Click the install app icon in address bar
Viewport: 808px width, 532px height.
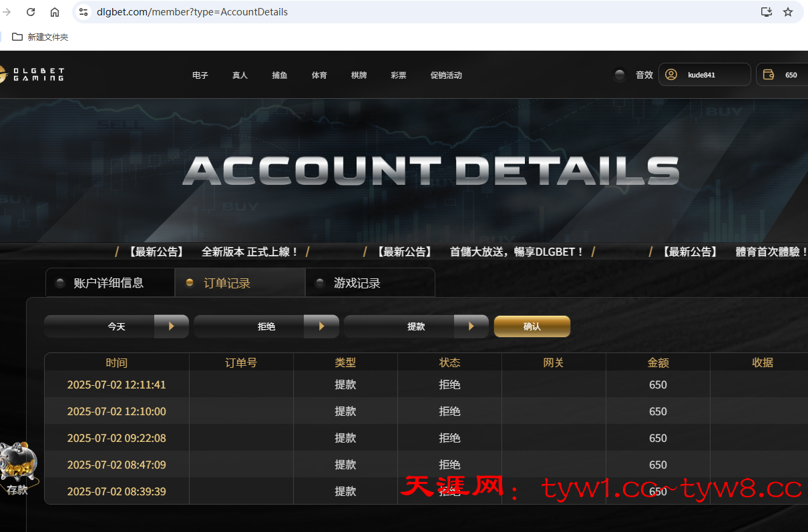(766, 12)
